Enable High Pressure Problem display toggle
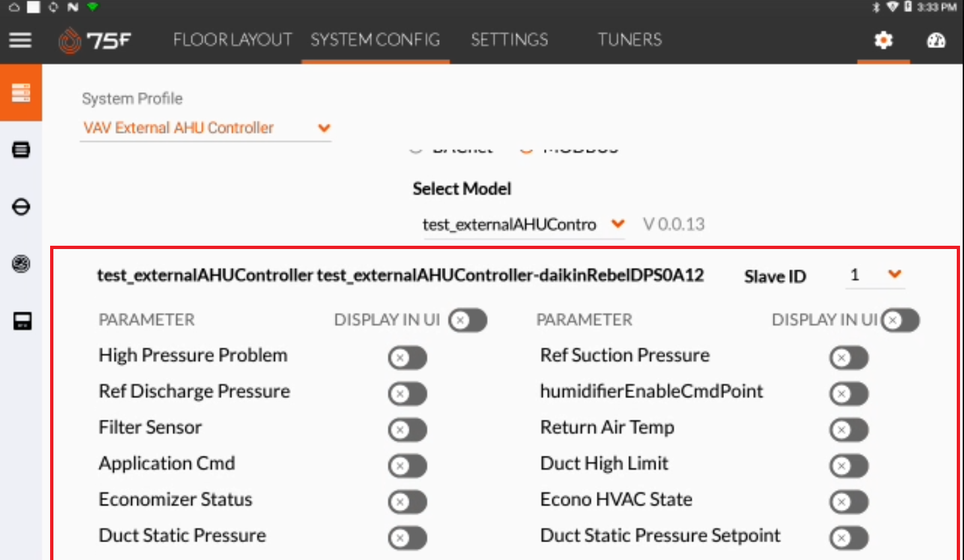Viewport: 964px width, 560px height. click(x=407, y=358)
